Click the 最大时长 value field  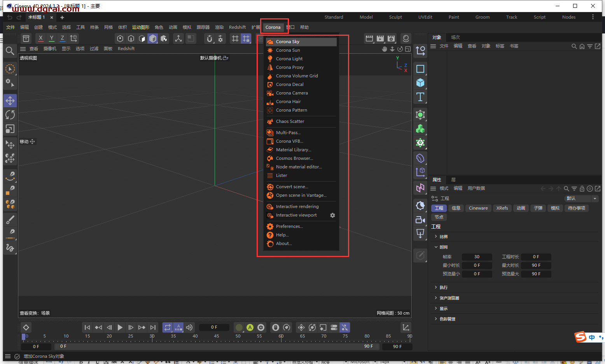[x=536, y=265]
